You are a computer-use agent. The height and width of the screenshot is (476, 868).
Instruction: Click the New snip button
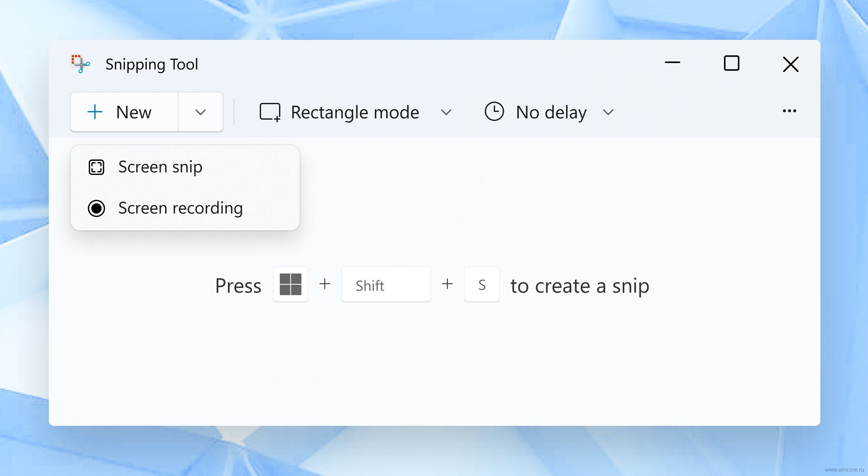124,112
